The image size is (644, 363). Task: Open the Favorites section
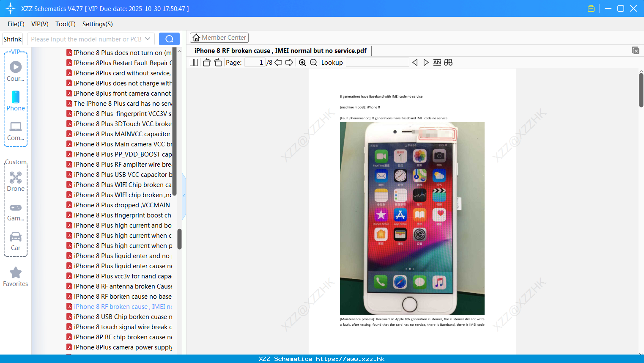(16, 277)
